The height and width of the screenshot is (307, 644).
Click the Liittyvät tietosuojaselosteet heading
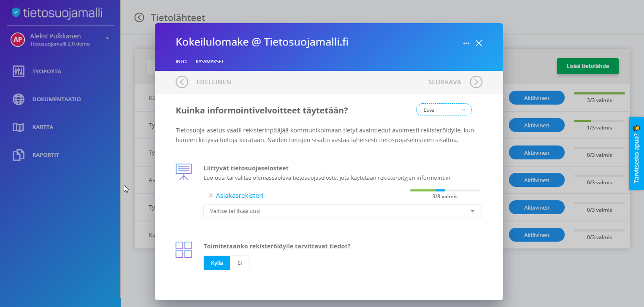tap(246, 168)
